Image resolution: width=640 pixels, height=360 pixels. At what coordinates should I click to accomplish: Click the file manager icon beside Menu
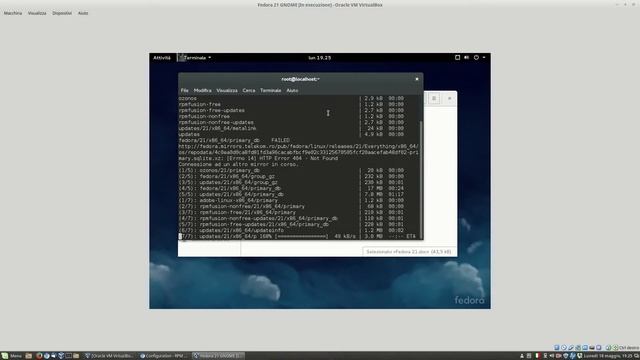coord(29,356)
